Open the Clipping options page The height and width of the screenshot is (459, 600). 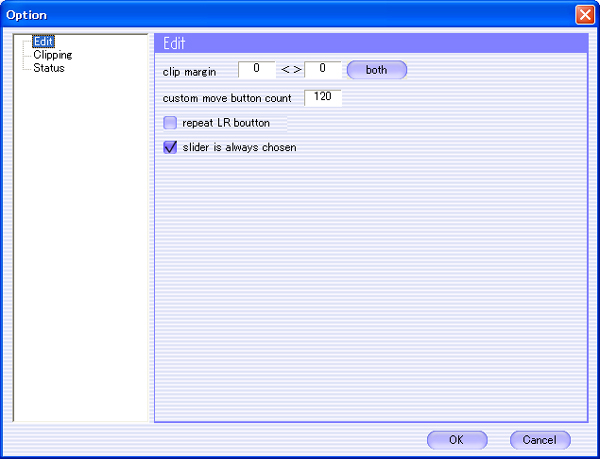52,55
